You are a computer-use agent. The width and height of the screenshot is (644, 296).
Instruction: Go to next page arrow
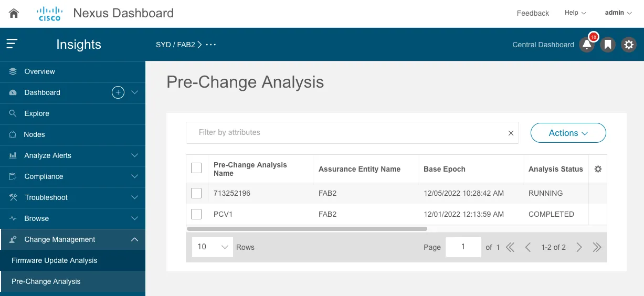[579, 247]
